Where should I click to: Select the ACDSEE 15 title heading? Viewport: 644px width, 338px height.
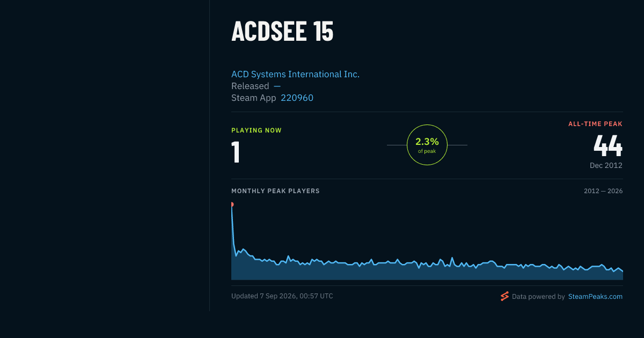(282, 31)
